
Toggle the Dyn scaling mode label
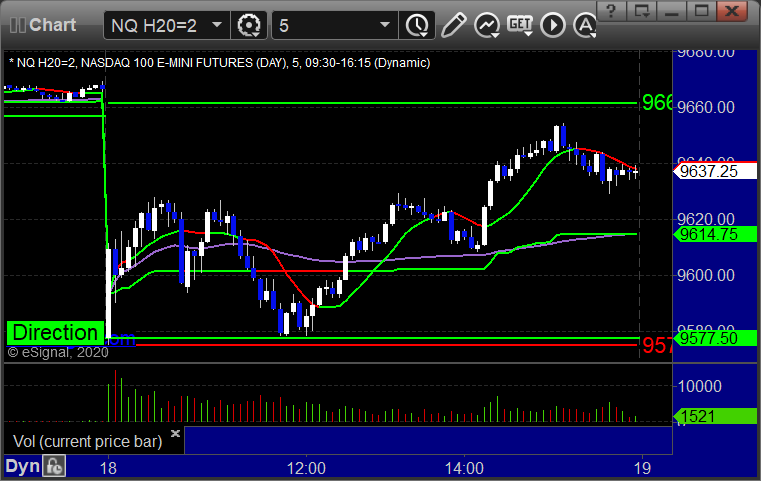[x=22, y=466]
